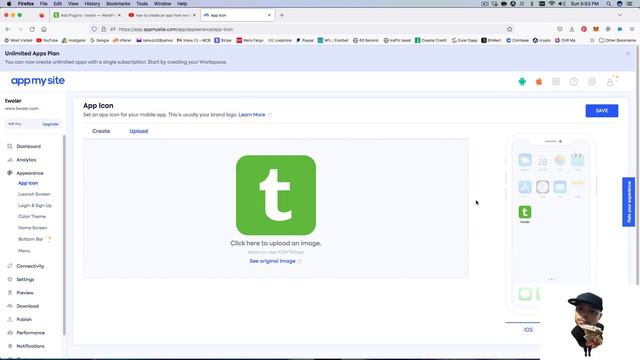The width and height of the screenshot is (640, 360).
Task: Open the History menu
Action: 92,4
